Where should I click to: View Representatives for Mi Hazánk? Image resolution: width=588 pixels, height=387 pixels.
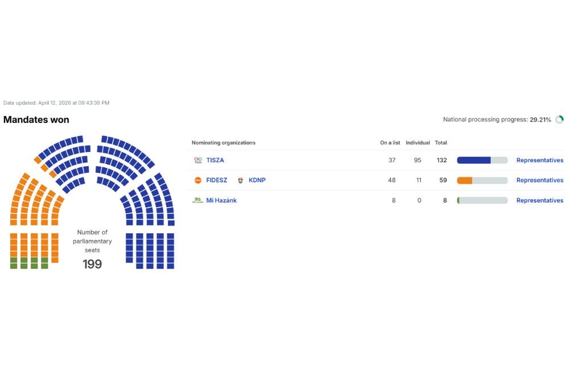(540, 200)
